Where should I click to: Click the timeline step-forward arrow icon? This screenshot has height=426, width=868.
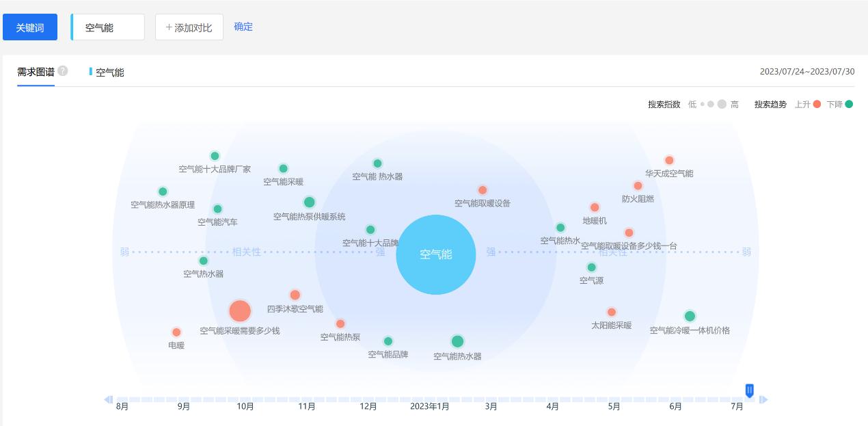(764, 399)
